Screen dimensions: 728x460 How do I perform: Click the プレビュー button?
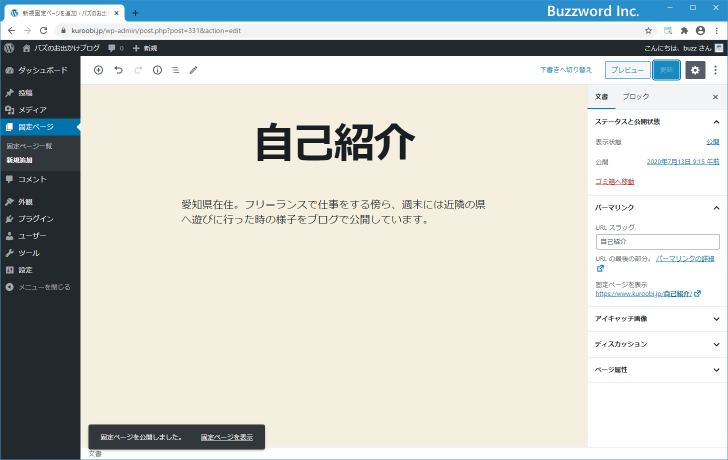coord(627,70)
